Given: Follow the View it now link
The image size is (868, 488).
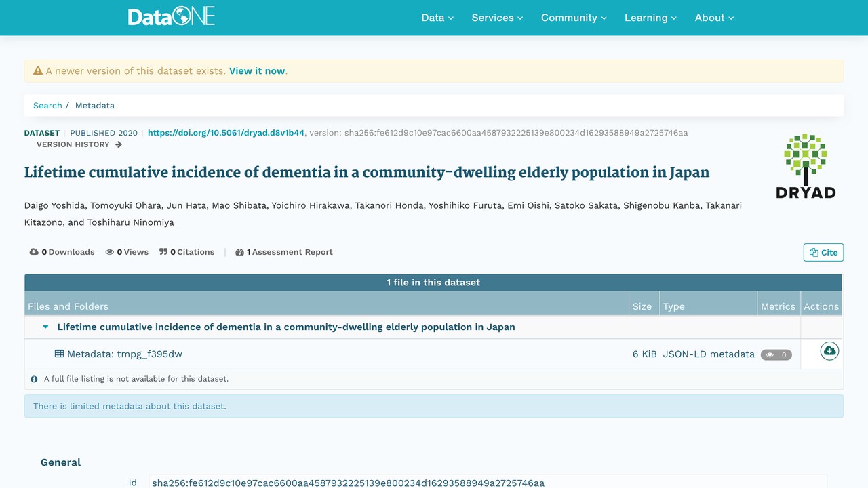Looking at the screenshot, I should pos(257,70).
